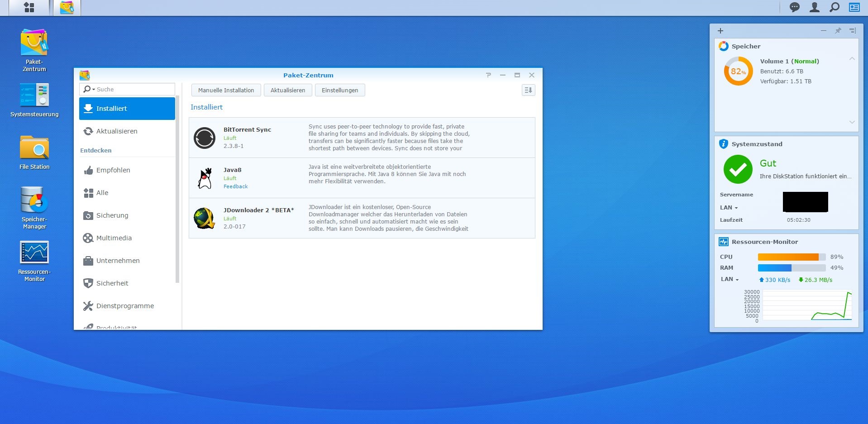Open the Main Menu grid icon

click(x=29, y=7)
